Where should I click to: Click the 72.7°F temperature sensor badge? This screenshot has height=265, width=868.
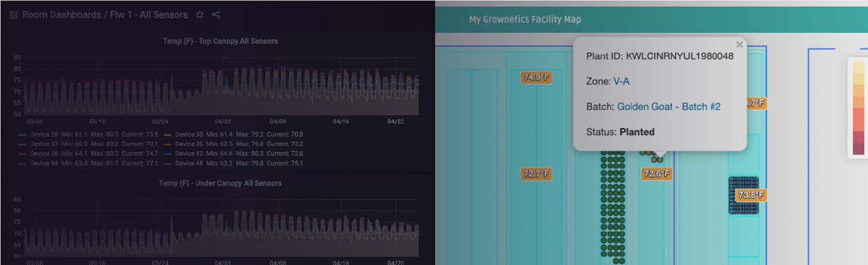pyautogui.click(x=536, y=174)
